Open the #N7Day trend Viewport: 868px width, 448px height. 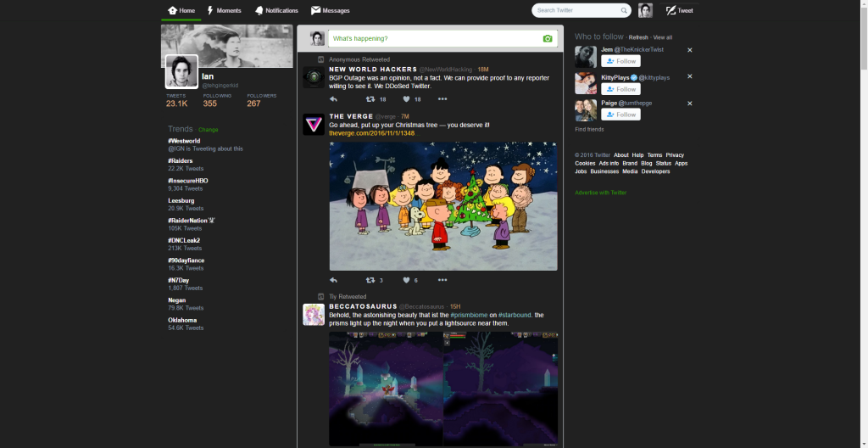(179, 281)
